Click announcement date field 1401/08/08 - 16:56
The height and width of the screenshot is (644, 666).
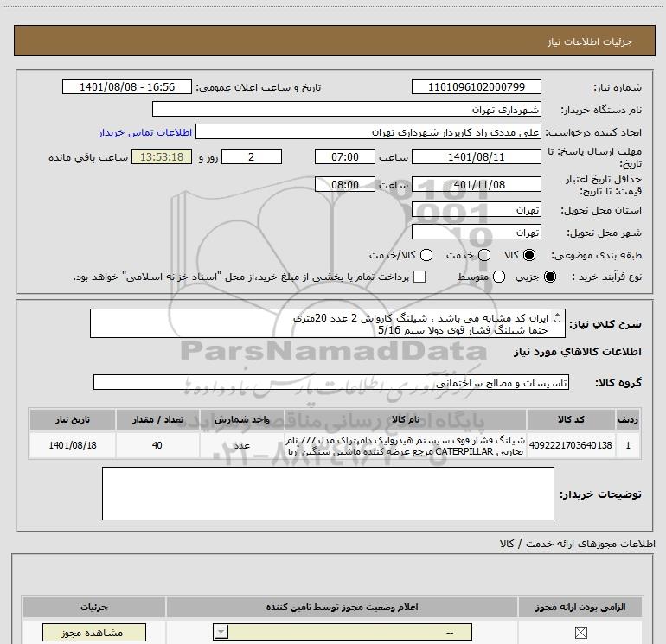tap(127, 86)
